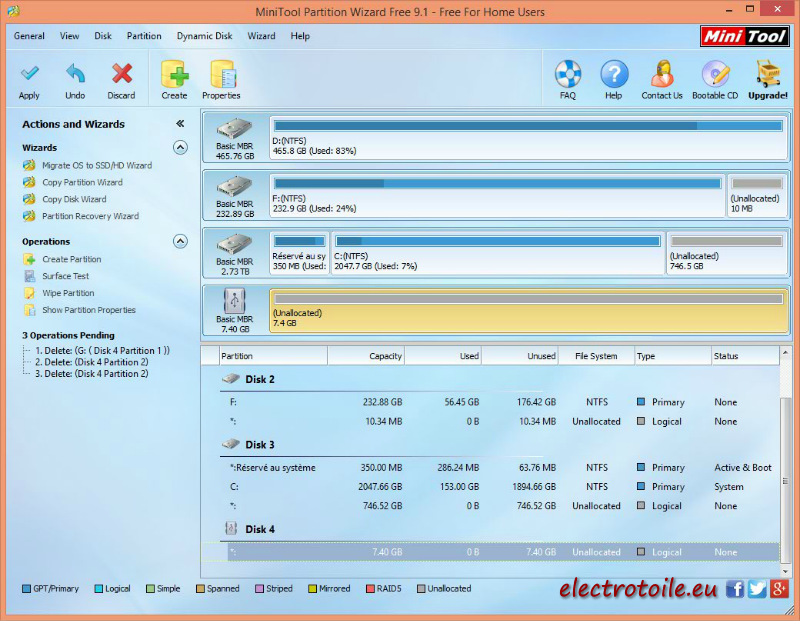Open the General menu
Image resolution: width=800 pixels, height=621 pixels.
[x=29, y=36]
